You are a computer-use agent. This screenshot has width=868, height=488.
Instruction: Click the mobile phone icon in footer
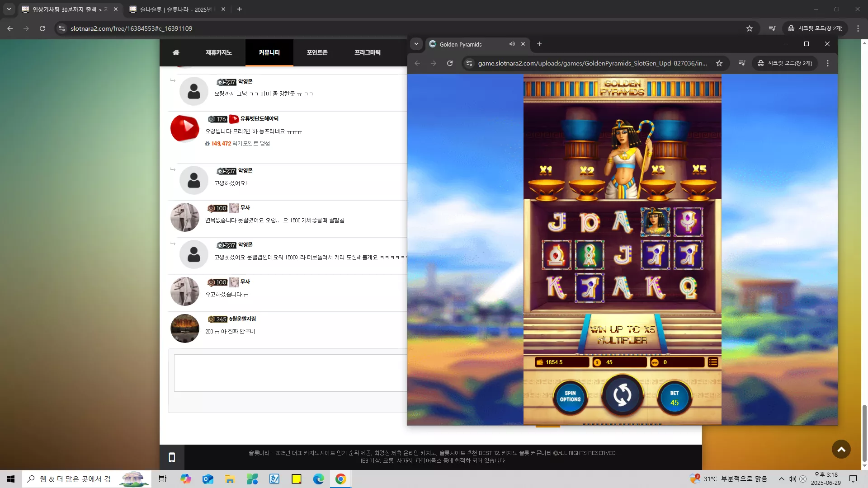point(172,458)
